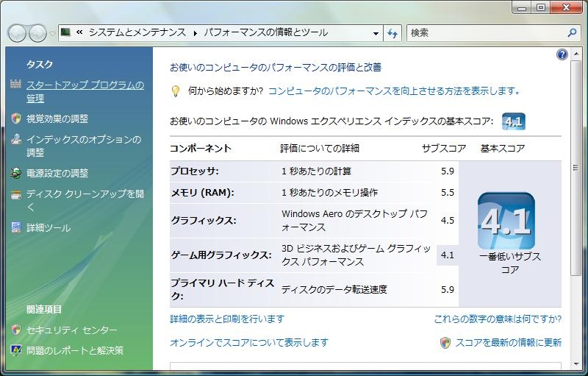Click the disk cleanup icon in sidebar

(x=15, y=194)
